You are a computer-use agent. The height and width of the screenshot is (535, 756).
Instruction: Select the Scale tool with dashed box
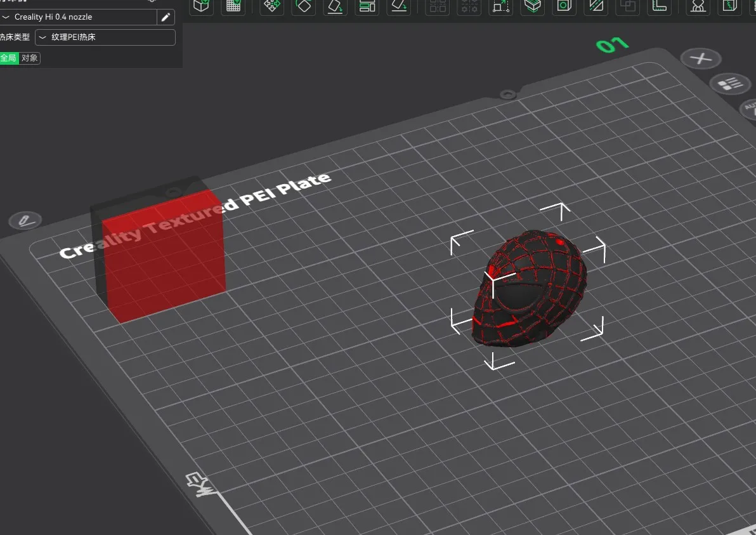[x=501, y=6]
